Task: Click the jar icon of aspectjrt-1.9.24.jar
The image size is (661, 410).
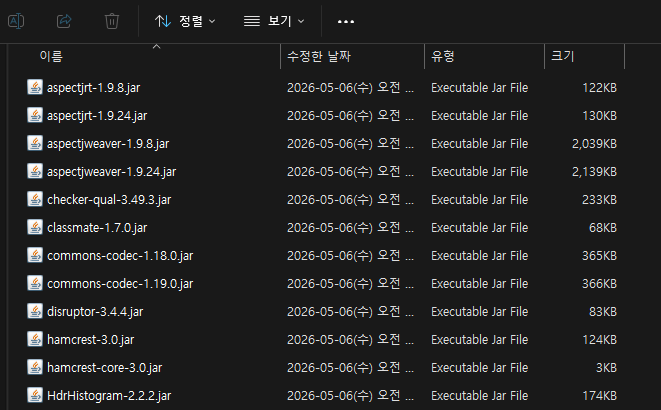Action: point(35,115)
